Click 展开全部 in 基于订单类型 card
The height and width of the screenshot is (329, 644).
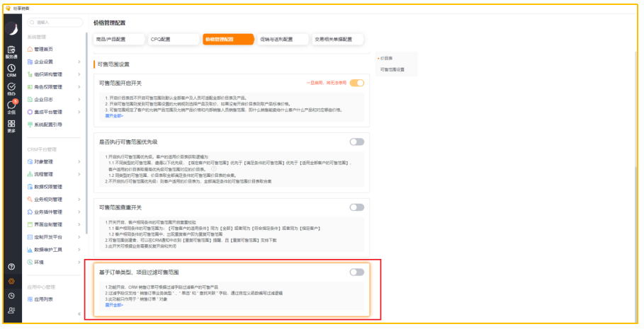pyautogui.click(x=114, y=305)
